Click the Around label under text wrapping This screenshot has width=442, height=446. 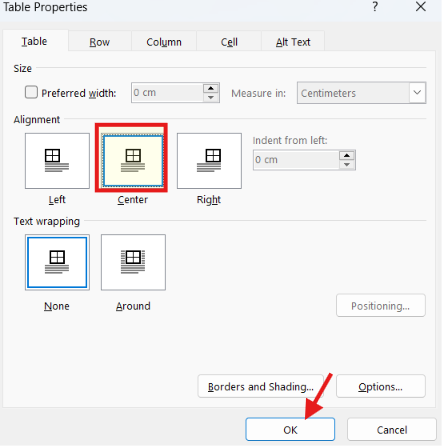(x=133, y=306)
